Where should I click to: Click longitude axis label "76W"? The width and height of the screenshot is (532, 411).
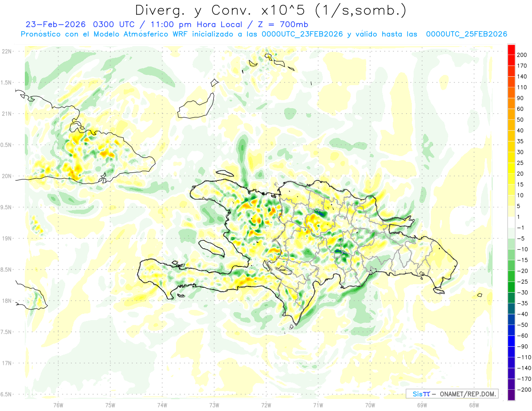click(58, 405)
